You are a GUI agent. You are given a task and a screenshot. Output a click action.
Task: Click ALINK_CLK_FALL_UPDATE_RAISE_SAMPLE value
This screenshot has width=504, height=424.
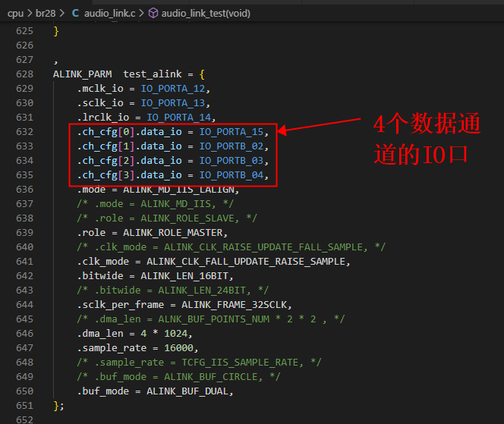(x=246, y=262)
